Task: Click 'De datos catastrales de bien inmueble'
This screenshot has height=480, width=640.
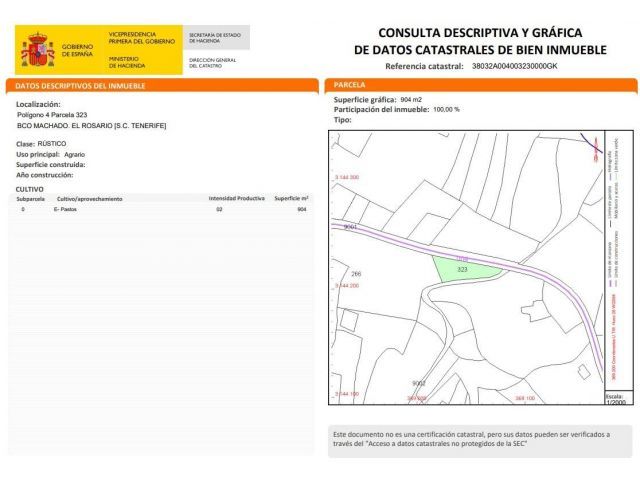Action: click(x=480, y=50)
